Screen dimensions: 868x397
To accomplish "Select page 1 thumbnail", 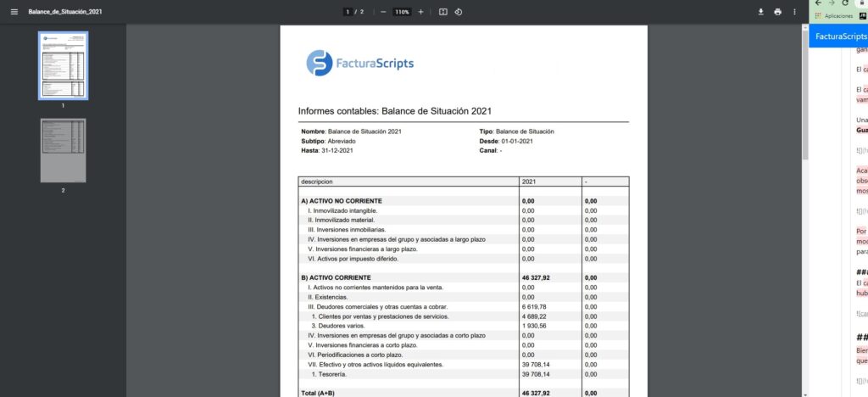I will 63,65.
